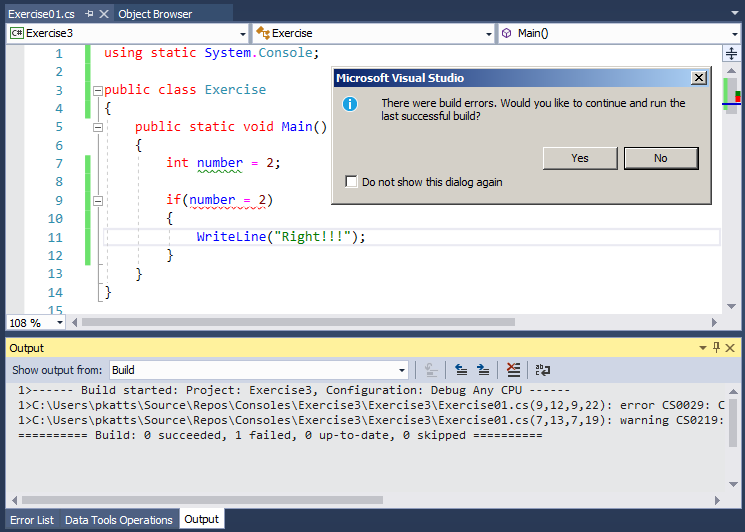Open the Data Tools Operations tab
Viewport: 745px width, 532px height.
[119, 520]
